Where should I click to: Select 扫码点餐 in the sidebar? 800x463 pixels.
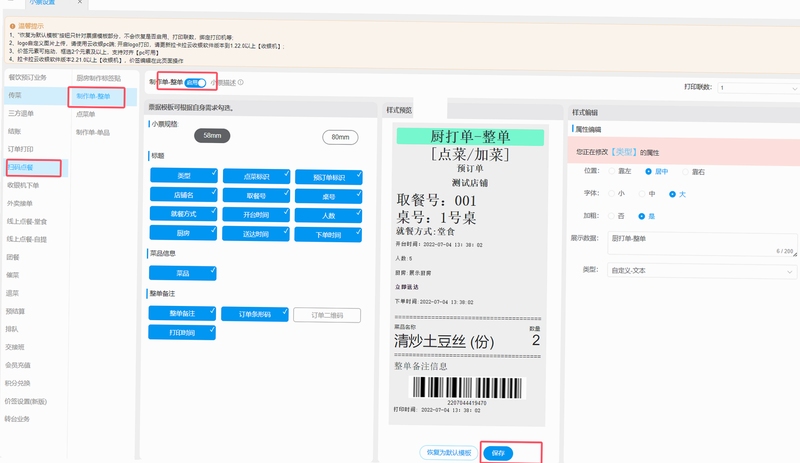[20, 167]
